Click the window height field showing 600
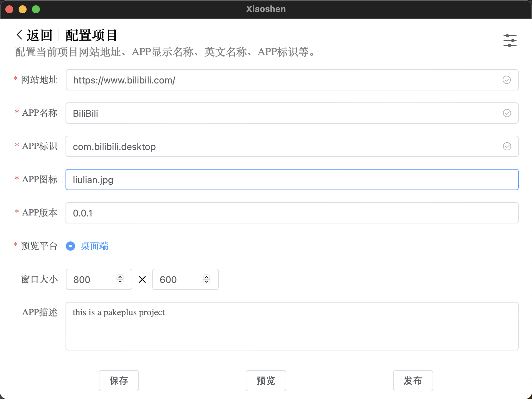This screenshot has width=532, height=399. point(186,279)
